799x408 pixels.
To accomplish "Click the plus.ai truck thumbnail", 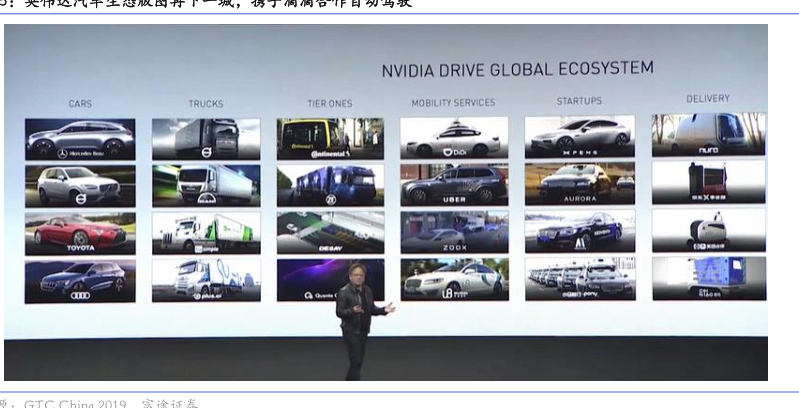I will [x=206, y=280].
